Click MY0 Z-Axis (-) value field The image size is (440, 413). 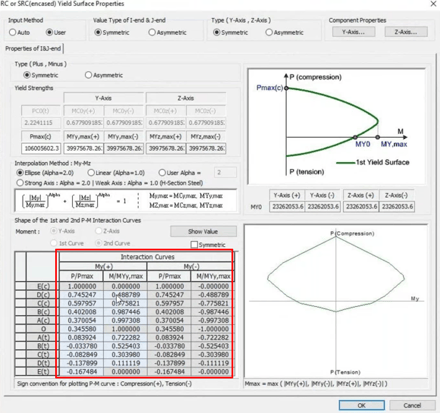click(397, 207)
